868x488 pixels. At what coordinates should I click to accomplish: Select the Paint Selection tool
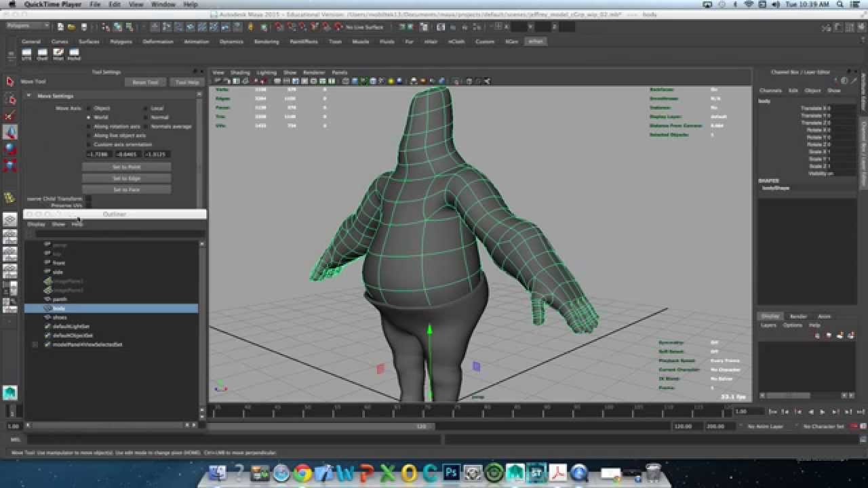[x=10, y=116]
